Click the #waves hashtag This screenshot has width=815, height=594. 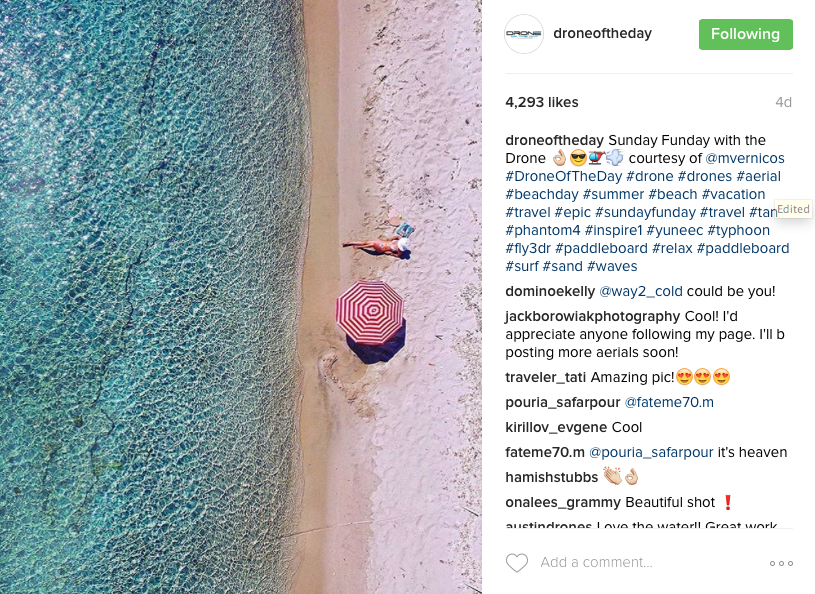coord(612,266)
